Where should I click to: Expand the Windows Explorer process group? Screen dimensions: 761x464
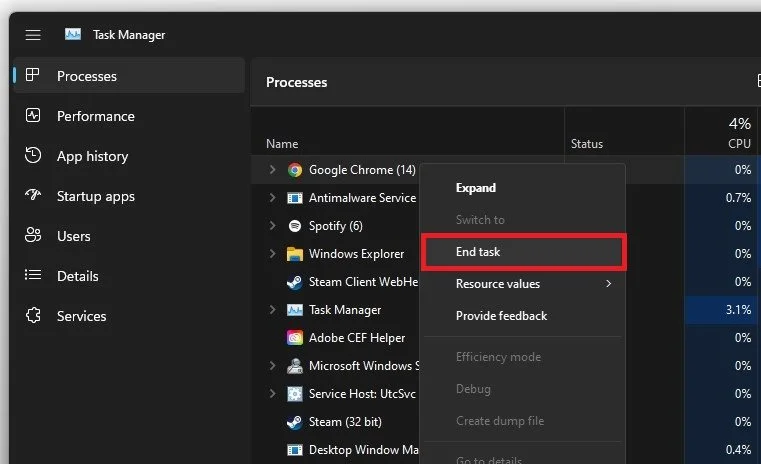click(272, 253)
